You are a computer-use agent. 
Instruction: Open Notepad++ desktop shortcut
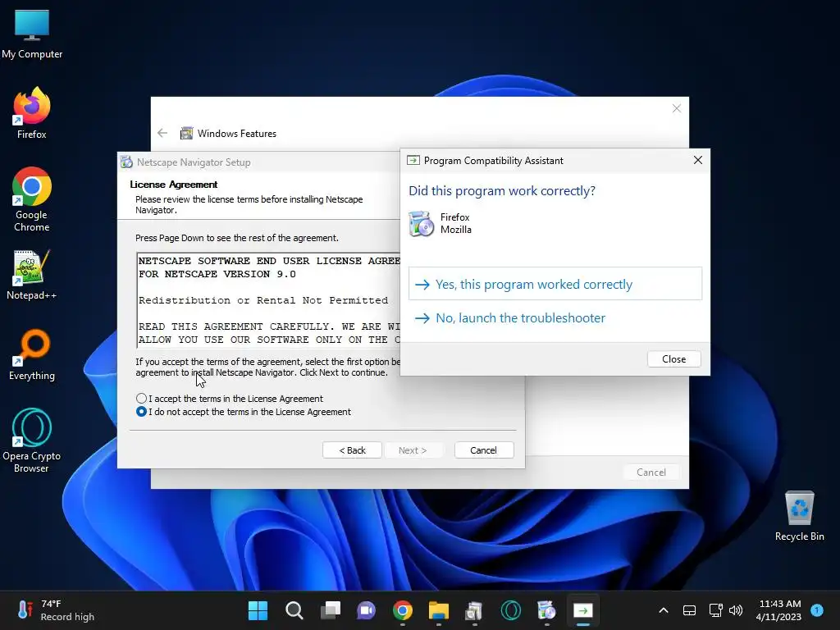coord(32,274)
